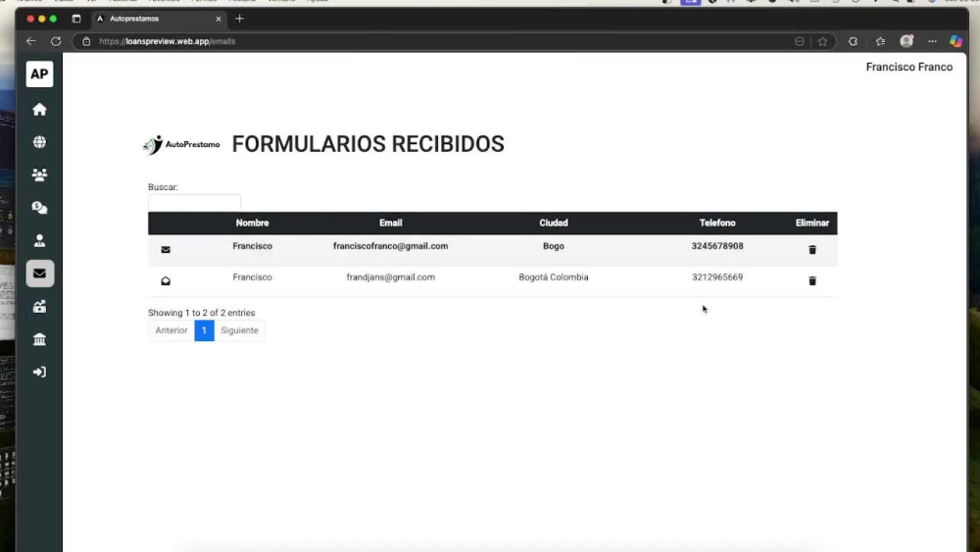Viewport: 980px width, 552px height.
Task: Go to Home via sidebar house icon
Action: [39, 110]
